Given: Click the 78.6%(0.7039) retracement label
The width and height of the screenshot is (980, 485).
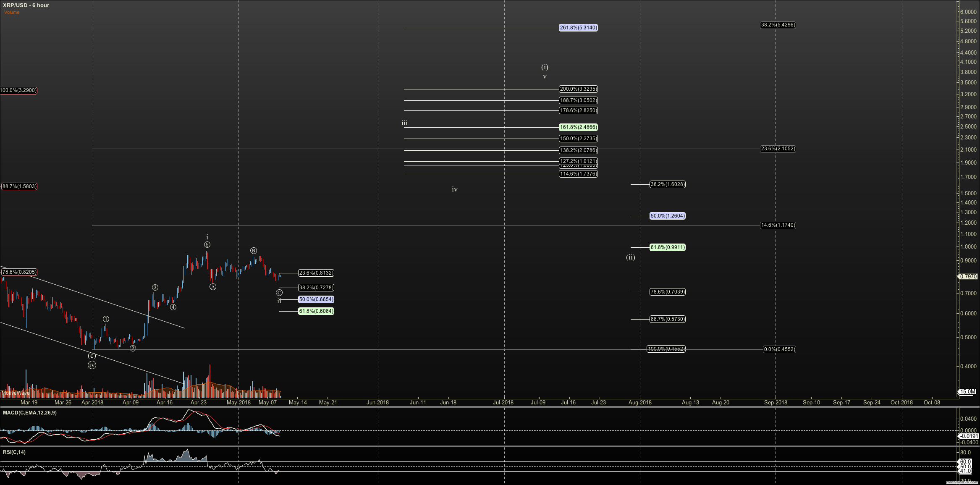Looking at the screenshot, I should (668, 292).
